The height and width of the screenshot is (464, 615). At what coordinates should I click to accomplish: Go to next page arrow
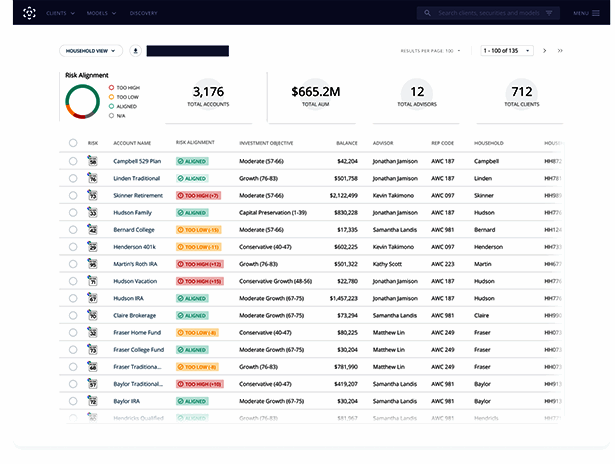point(545,50)
